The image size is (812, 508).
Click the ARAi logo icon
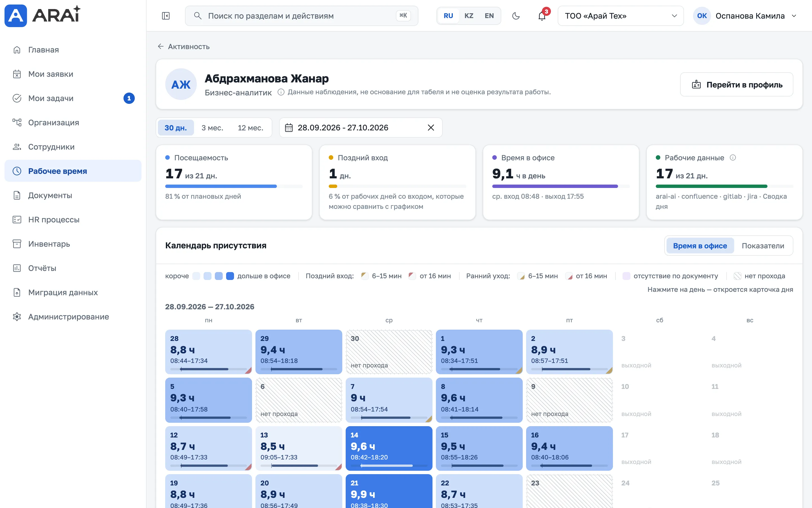point(16,16)
